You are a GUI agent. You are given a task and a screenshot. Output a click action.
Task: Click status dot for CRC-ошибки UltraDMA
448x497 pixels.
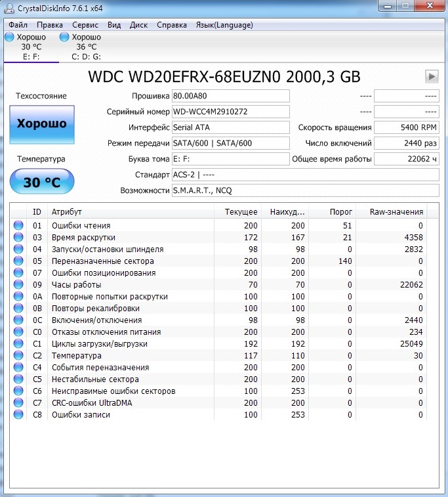[x=18, y=402]
